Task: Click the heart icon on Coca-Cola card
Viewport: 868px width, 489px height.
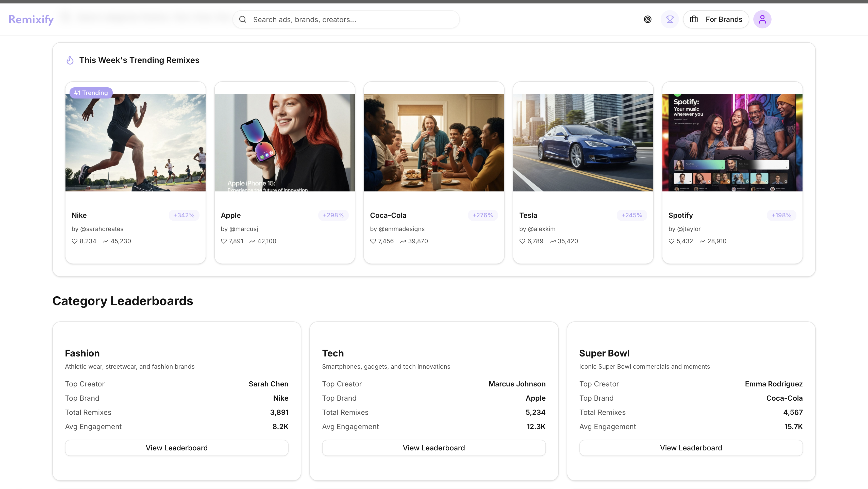Action: click(373, 241)
